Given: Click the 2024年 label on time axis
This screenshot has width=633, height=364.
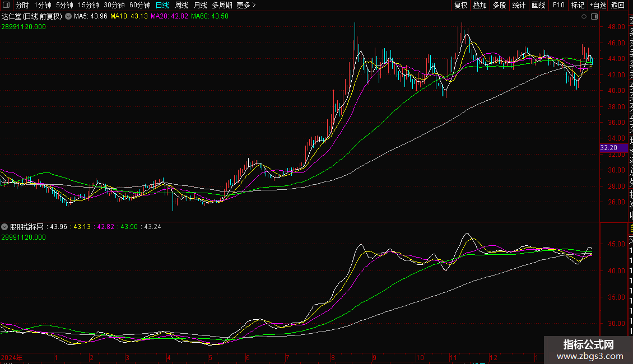Looking at the screenshot, I should pos(12,357).
